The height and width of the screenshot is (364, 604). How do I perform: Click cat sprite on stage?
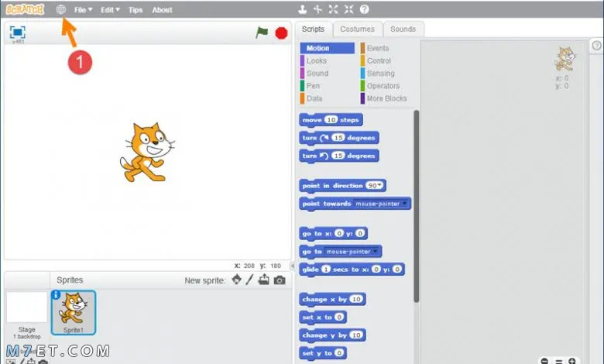pos(147,152)
